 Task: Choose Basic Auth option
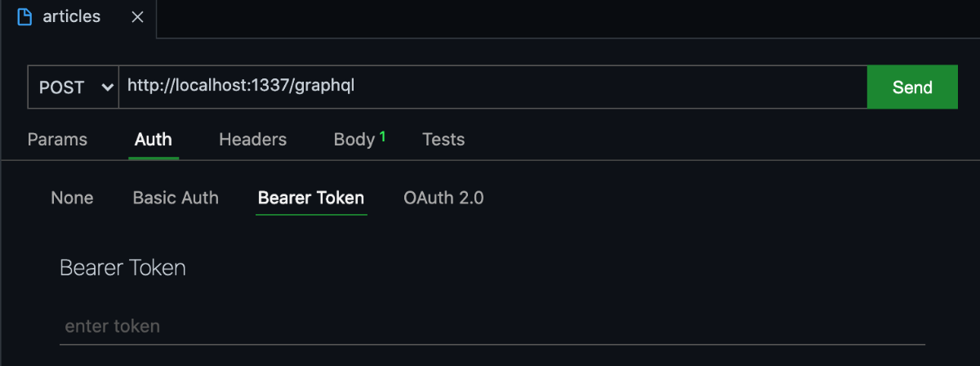click(x=176, y=198)
